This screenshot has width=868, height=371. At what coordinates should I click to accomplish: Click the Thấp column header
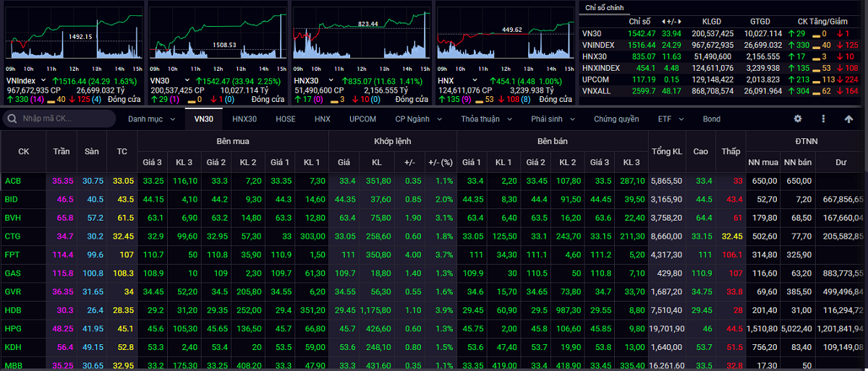coord(731,152)
